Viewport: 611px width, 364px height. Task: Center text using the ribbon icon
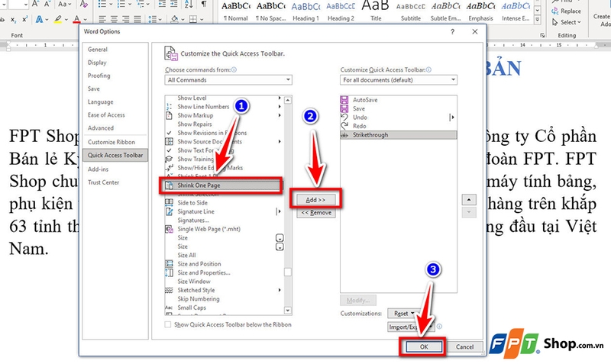(x=114, y=19)
